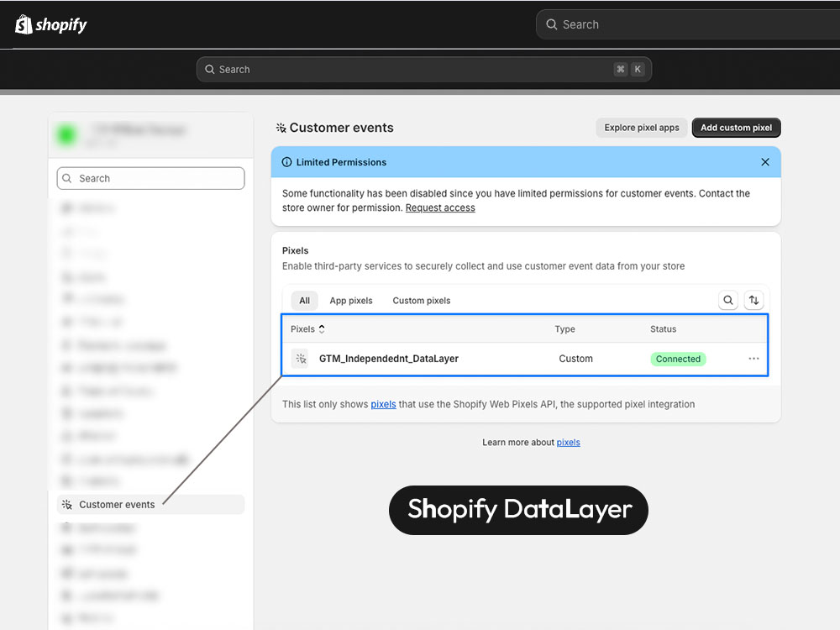Open GTM_Independednt_DataLayer pixel
The width and height of the screenshot is (840, 630).
pyautogui.click(x=389, y=359)
